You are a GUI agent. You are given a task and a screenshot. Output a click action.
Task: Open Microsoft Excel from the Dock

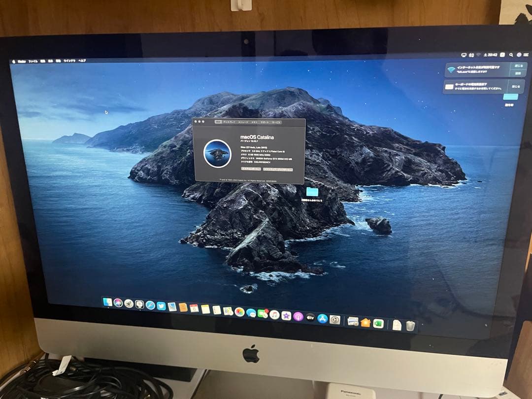(378, 324)
